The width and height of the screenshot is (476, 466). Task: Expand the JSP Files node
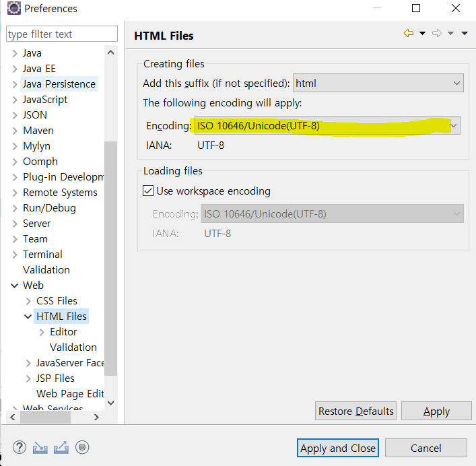(x=28, y=378)
